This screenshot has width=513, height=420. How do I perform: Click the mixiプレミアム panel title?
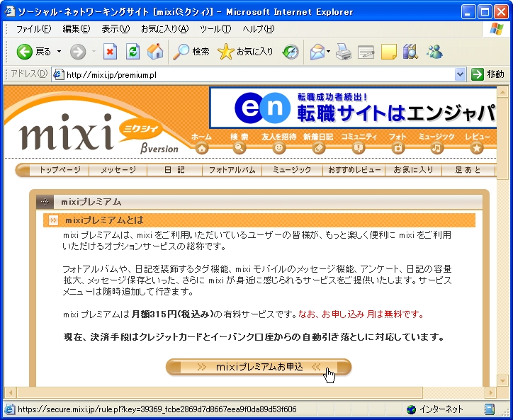point(91,202)
